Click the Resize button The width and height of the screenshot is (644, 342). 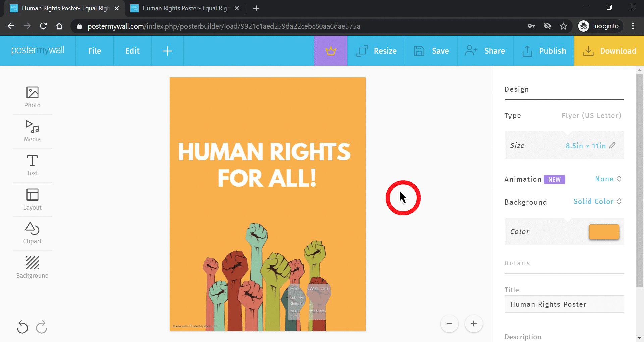(x=376, y=51)
